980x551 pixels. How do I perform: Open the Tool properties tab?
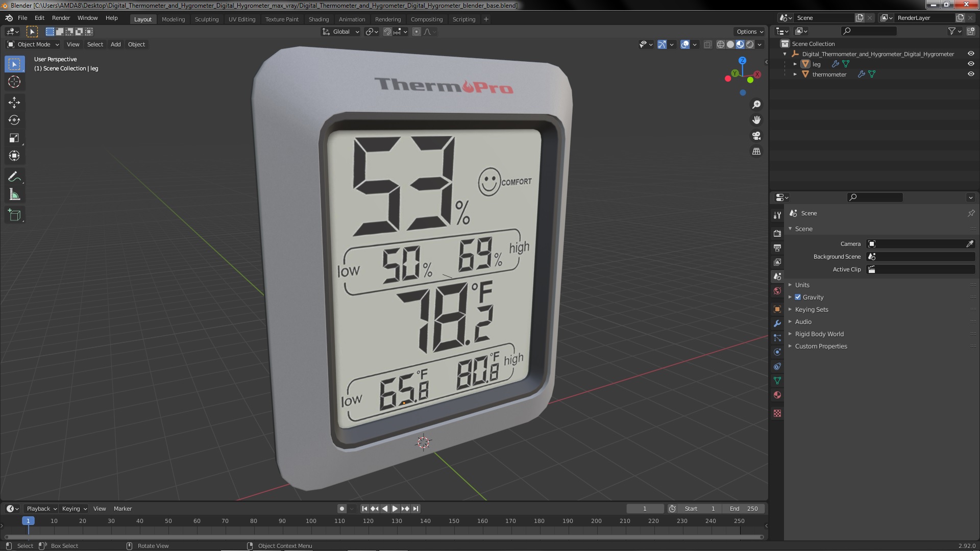(x=777, y=215)
